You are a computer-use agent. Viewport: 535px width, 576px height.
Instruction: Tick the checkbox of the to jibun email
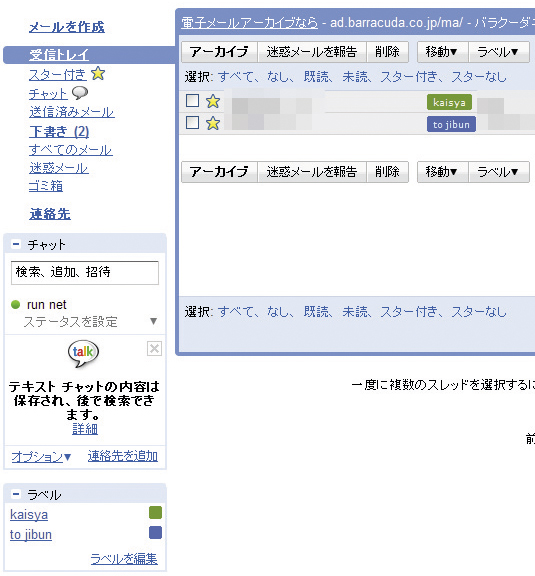(x=193, y=122)
